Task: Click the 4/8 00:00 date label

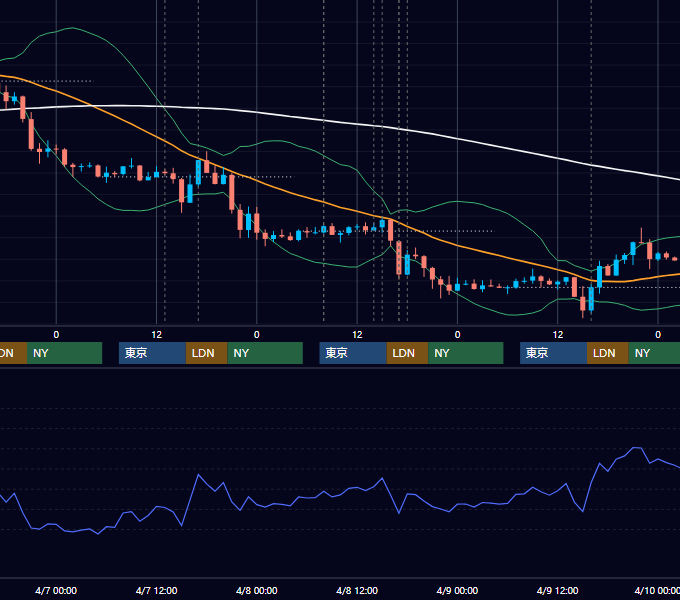Action: point(257,590)
